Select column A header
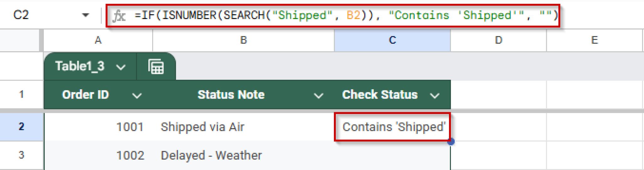 coord(98,40)
